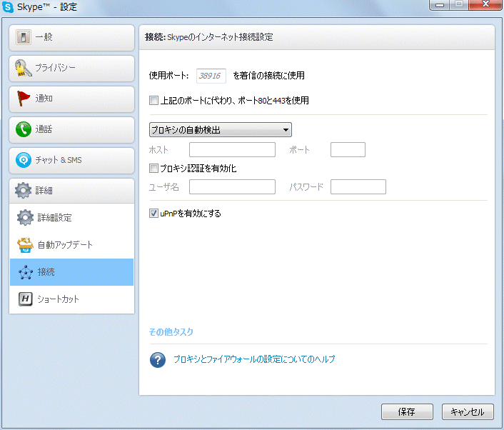
Task: Click the 保存 button
Action: pos(407,411)
